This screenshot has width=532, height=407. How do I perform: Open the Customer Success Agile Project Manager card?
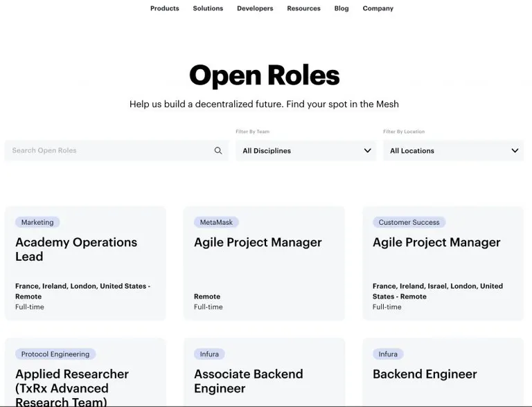[443, 263]
